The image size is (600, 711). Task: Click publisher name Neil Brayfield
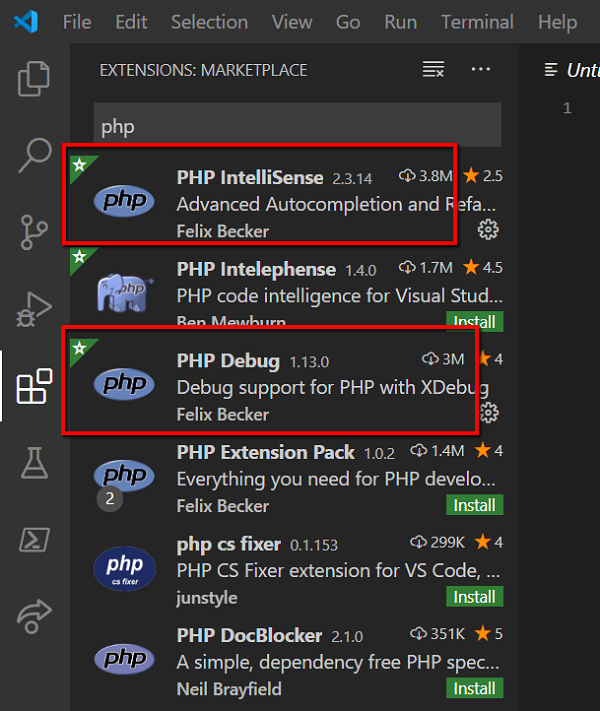[229, 689]
